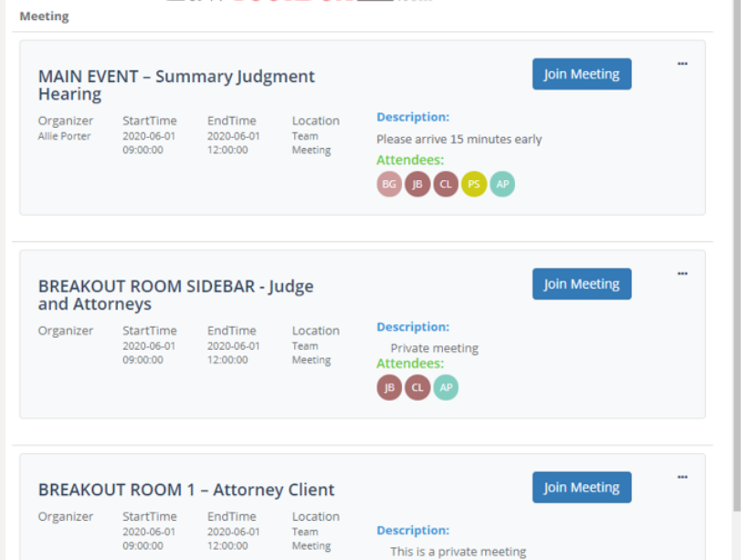
Task: Click organizer name Allie Porter
Action: (65, 136)
